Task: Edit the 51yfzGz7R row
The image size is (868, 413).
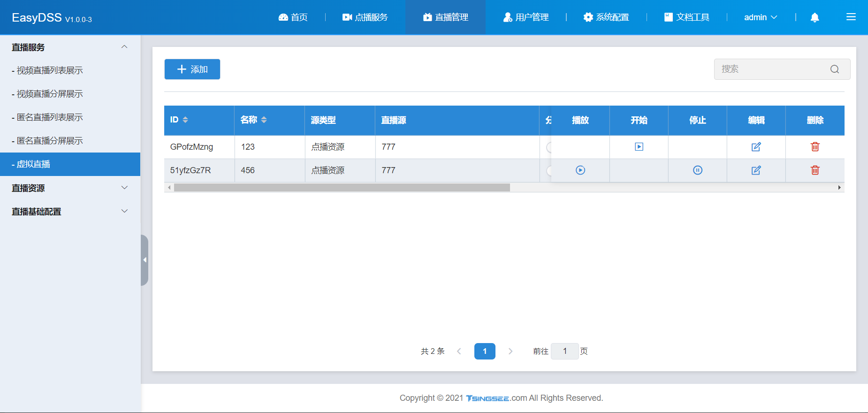Action: [x=756, y=170]
